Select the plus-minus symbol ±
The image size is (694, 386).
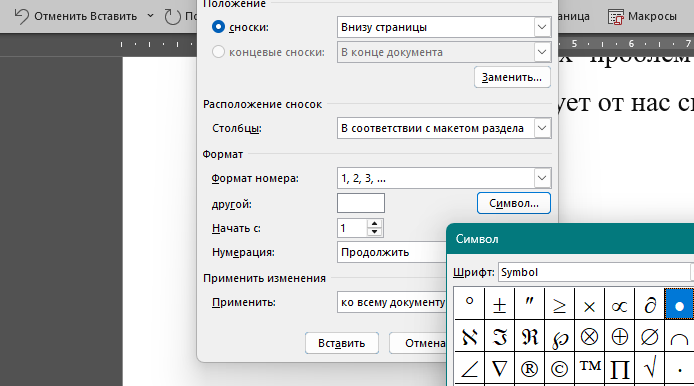(499, 303)
